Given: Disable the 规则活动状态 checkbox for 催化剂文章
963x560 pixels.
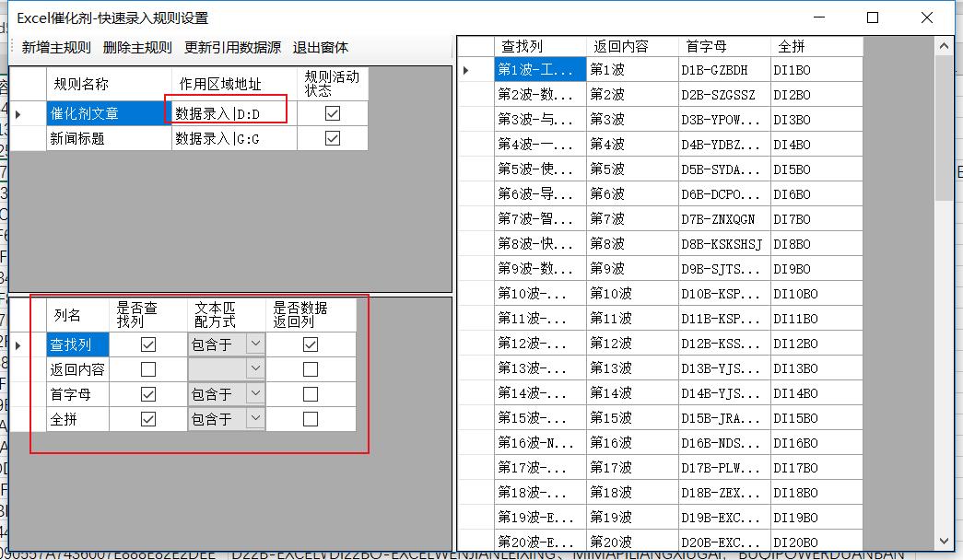Looking at the screenshot, I should (334, 112).
